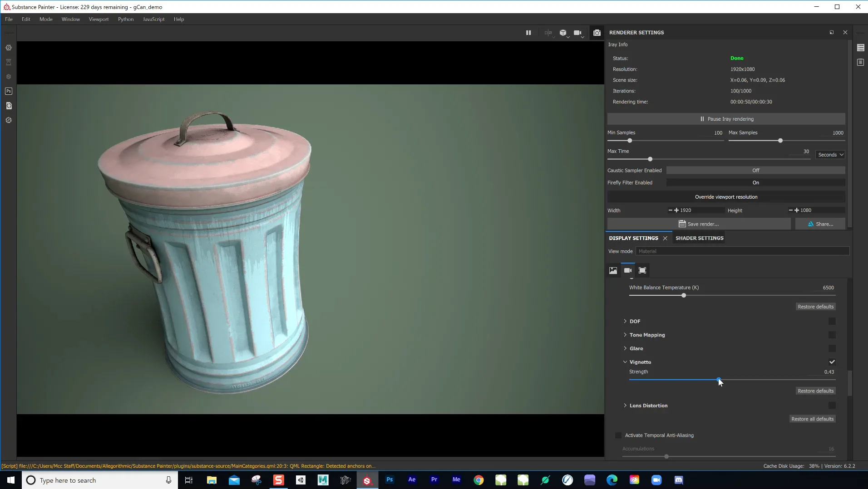868x489 pixels.
Task: Click Pause Iray rendering button
Action: click(x=726, y=119)
